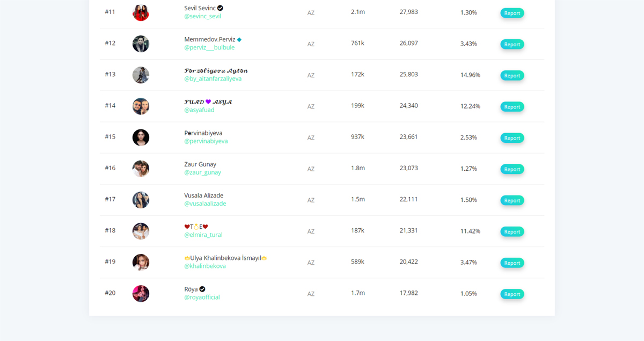
Task: Visit the @vusalaalizade handle link
Action: 205,204
